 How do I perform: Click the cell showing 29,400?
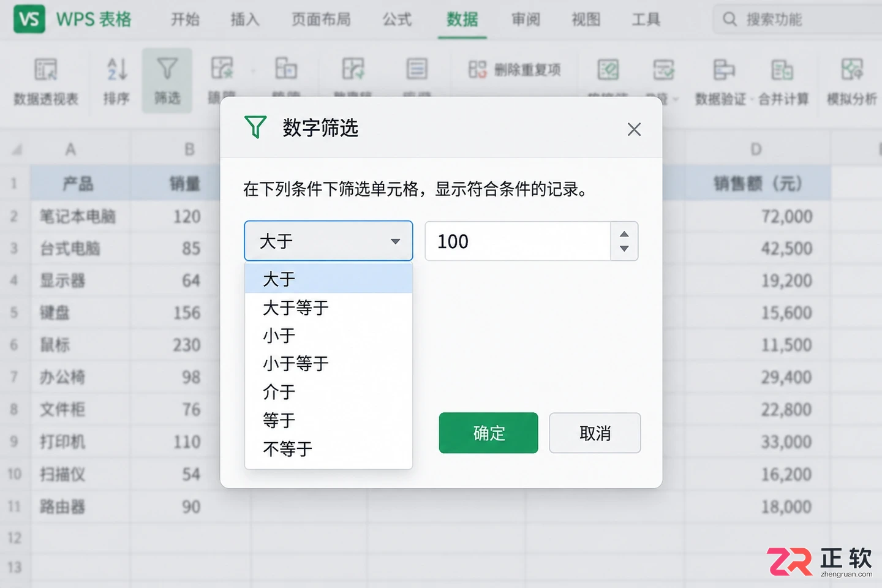click(758, 377)
